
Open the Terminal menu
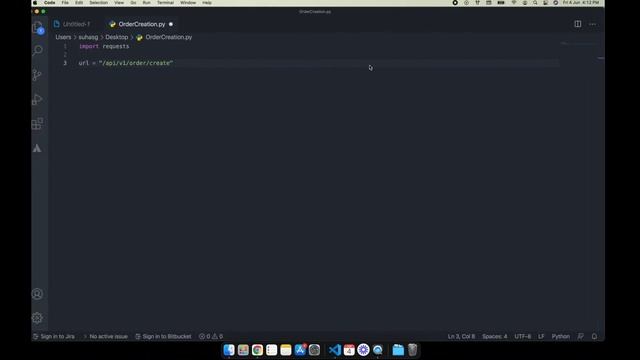[165, 3]
